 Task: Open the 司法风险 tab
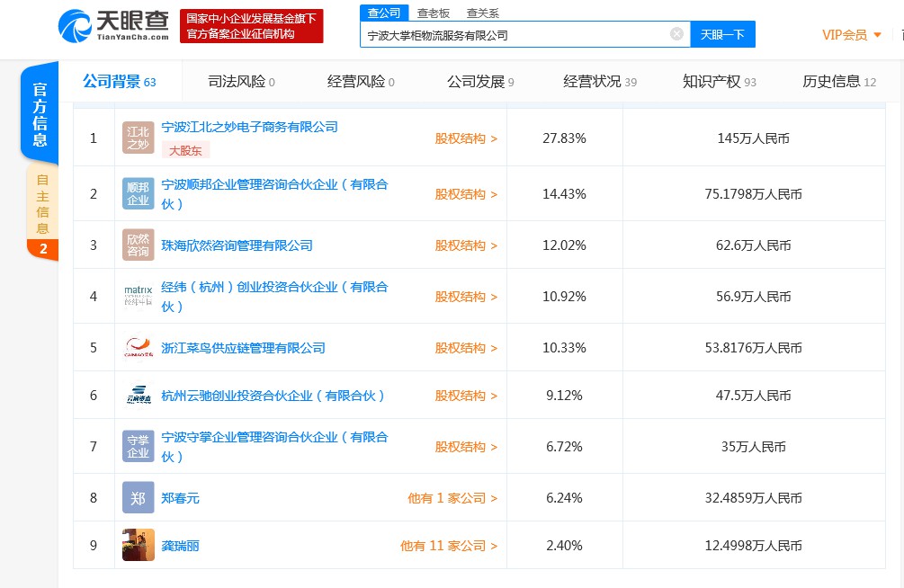(242, 81)
